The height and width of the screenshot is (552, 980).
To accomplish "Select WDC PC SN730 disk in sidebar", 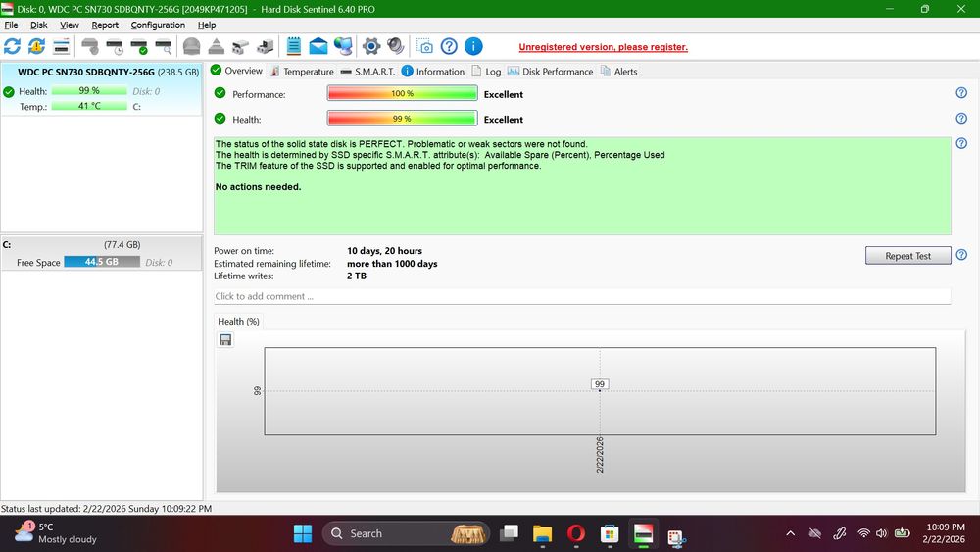I will 101,89.
